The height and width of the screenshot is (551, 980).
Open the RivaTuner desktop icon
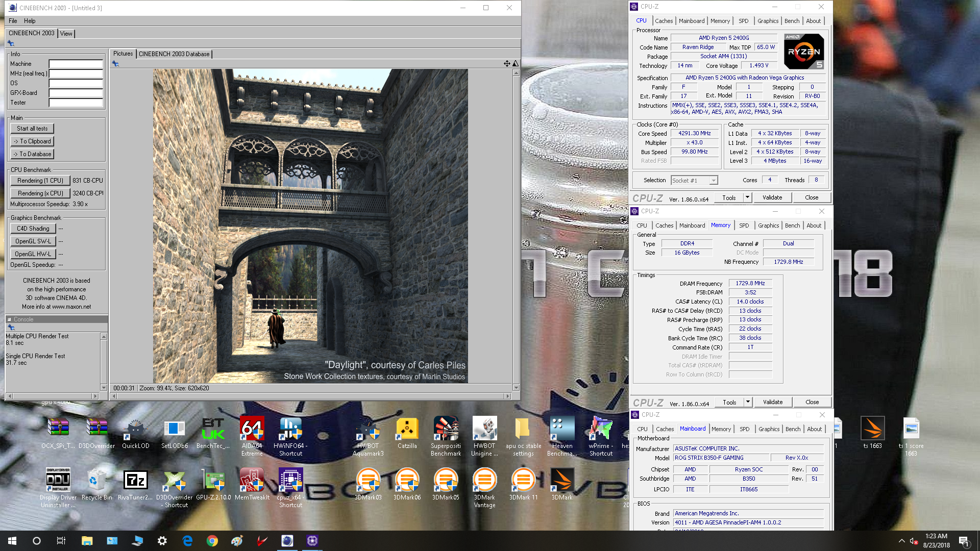point(135,484)
